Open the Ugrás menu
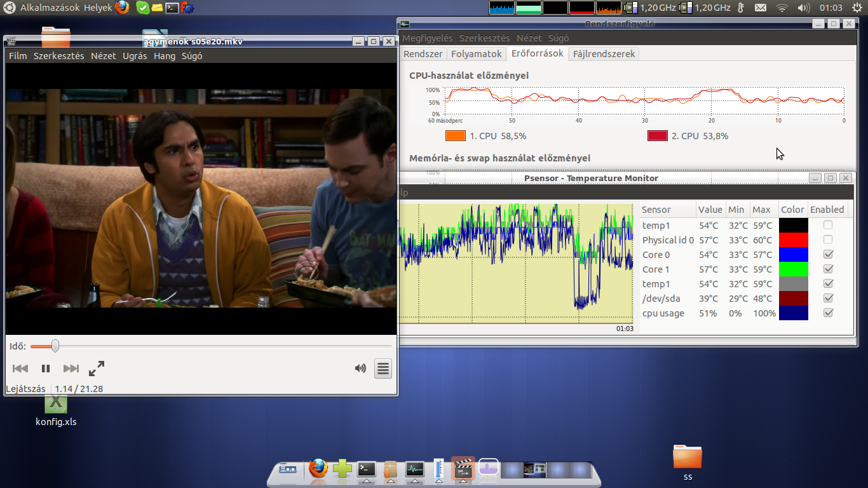The width and height of the screenshot is (868, 488). [x=135, y=56]
